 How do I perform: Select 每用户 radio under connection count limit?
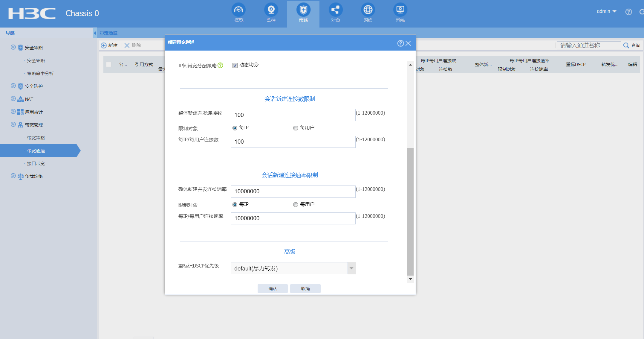[x=296, y=128]
